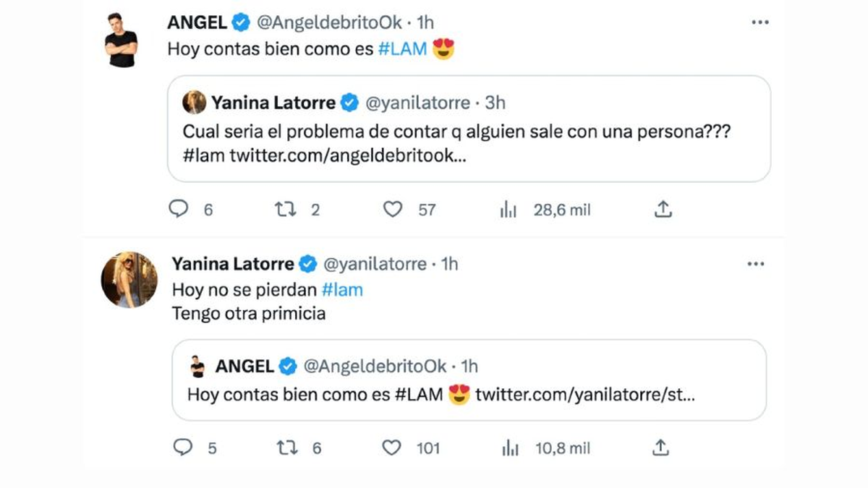View analytics showing 10,8 mil views
The width and height of the screenshot is (868, 488).
pyautogui.click(x=510, y=448)
